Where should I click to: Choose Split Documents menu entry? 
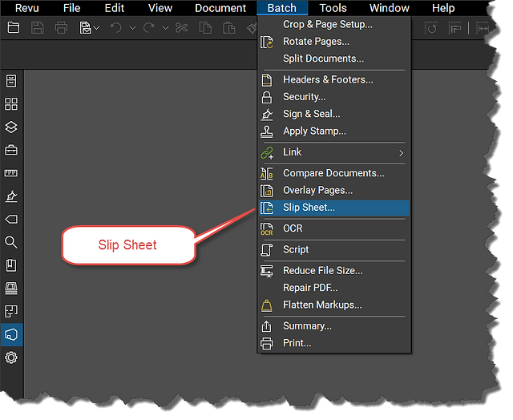[333, 59]
